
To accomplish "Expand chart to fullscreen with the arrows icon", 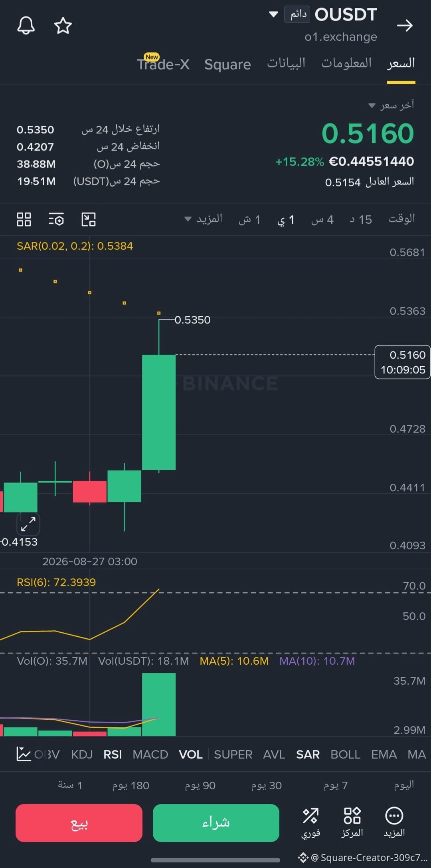I will (28, 524).
